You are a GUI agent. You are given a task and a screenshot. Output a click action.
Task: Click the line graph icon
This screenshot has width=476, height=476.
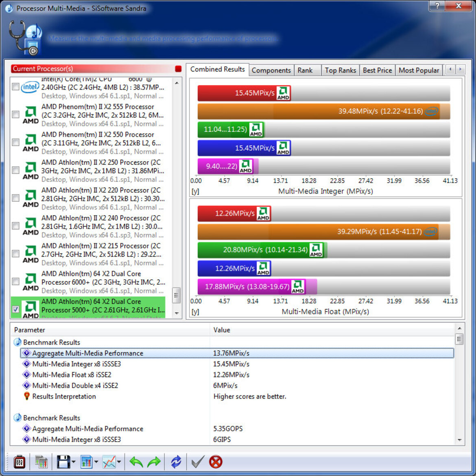(x=109, y=462)
